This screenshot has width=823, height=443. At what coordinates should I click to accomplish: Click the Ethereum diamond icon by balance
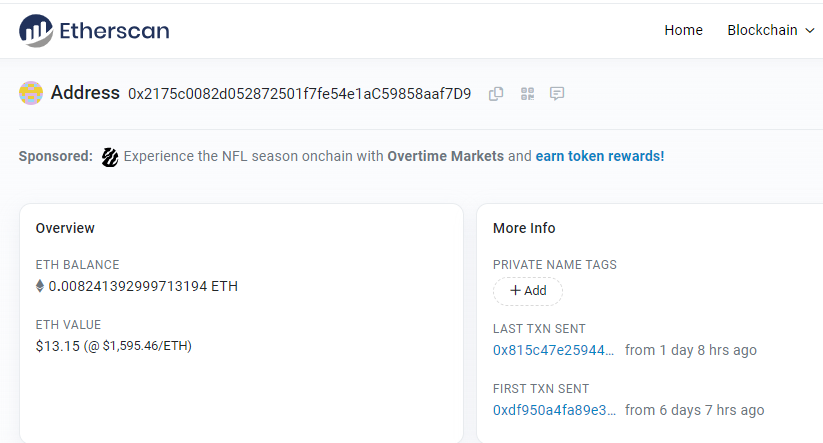40,286
